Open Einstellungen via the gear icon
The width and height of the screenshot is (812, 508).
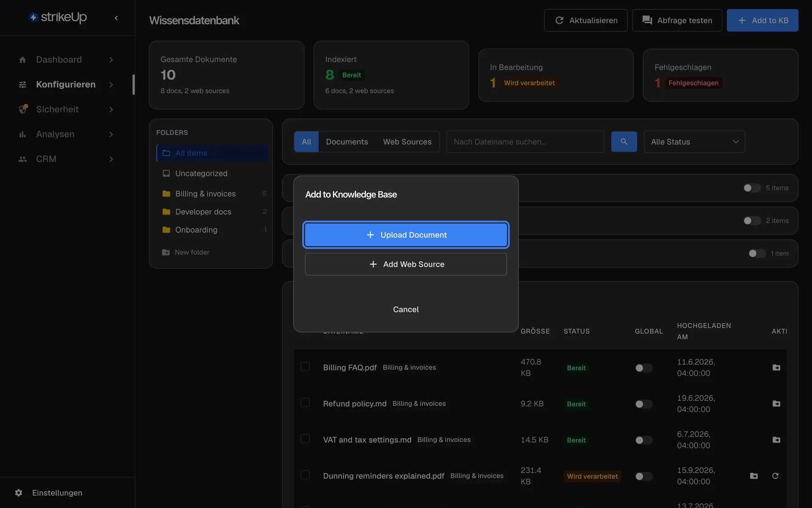[x=18, y=493]
